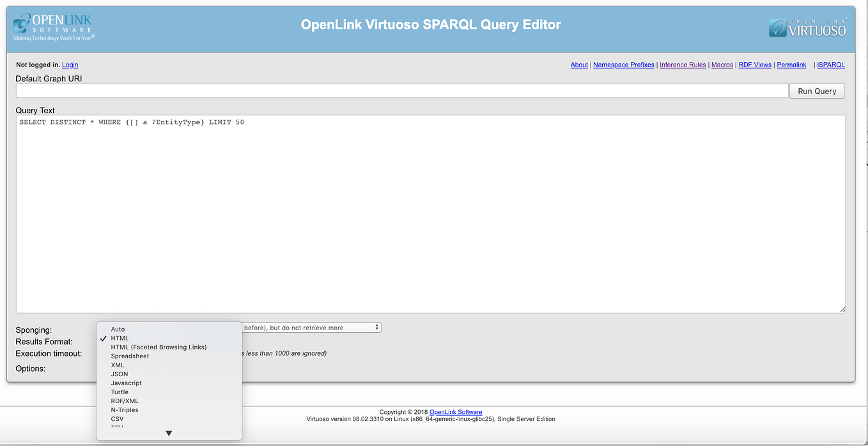Open the Inference Rules page
This screenshot has width=868, height=446.
point(683,65)
